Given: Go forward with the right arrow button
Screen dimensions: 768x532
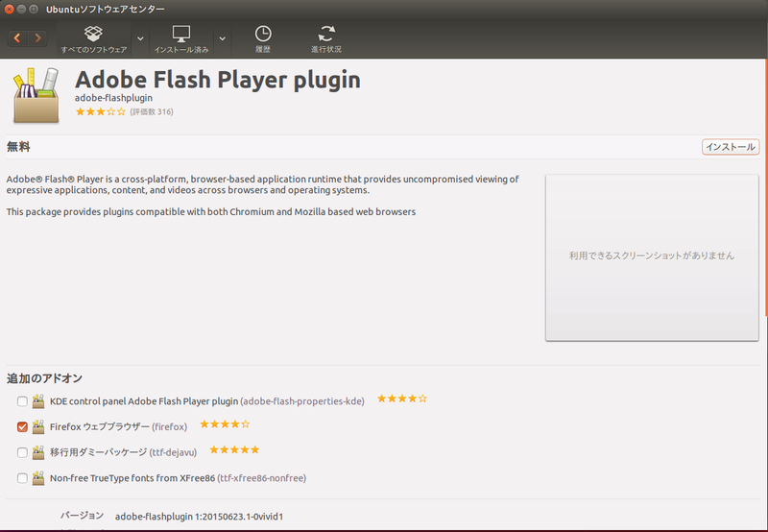Looking at the screenshot, I should pyautogui.click(x=37, y=37).
